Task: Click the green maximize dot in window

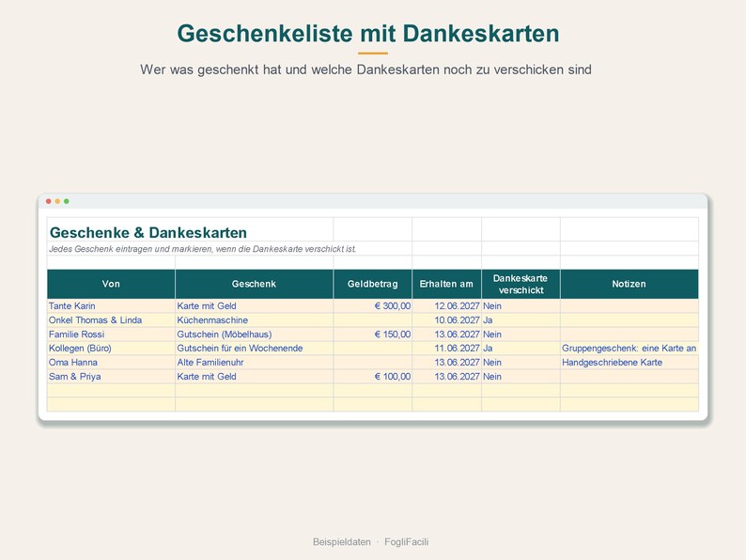Action: [x=67, y=201]
